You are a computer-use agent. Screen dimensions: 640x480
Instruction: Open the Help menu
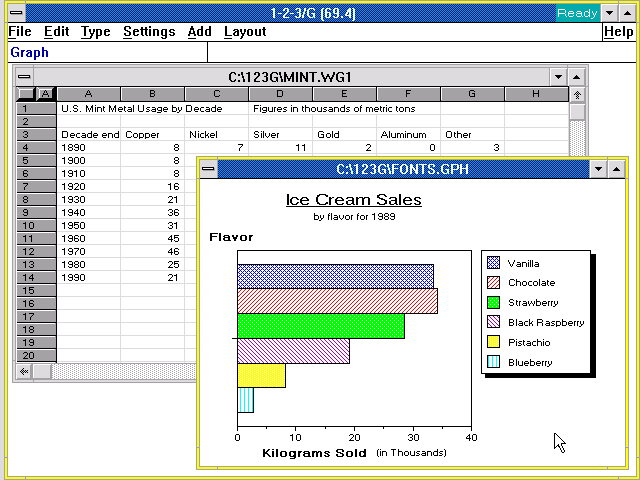[619, 31]
